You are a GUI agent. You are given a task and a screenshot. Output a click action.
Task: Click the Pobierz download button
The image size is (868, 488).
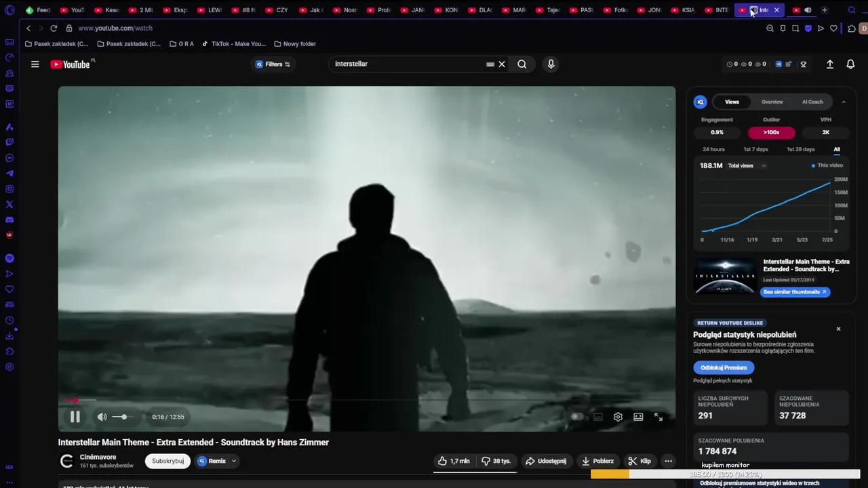click(x=597, y=461)
